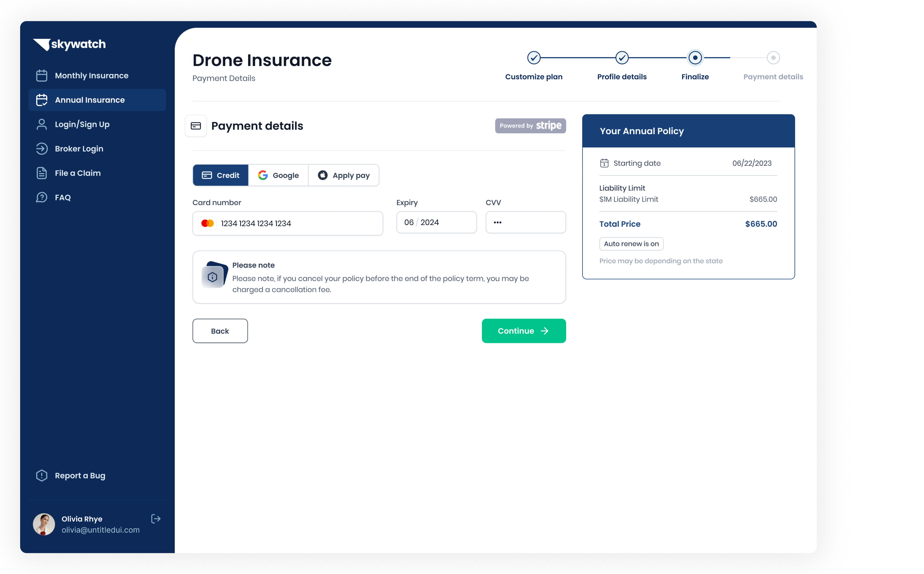Click the Your Annual Policy header
Image resolution: width=924 pixels, height=574 pixels.
pos(688,131)
